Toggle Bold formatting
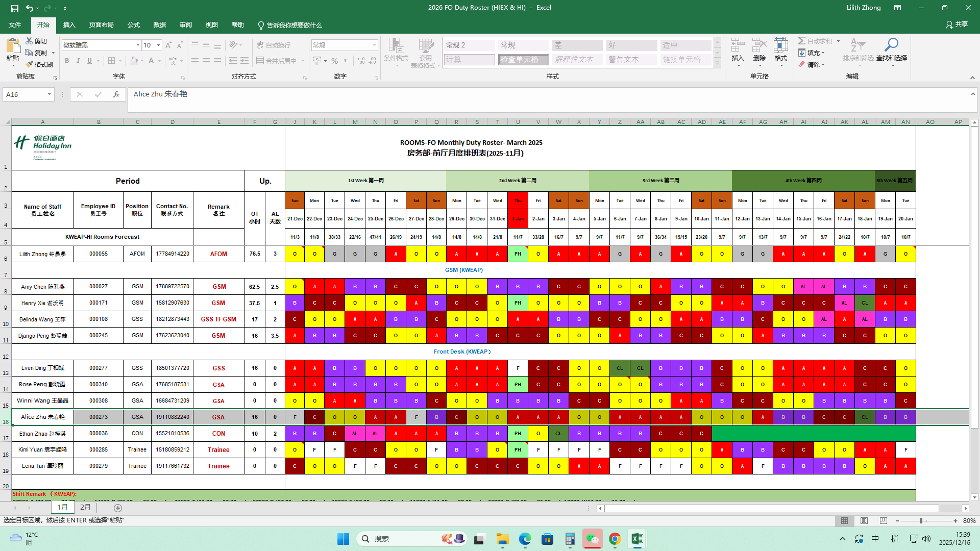The height and width of the screenshot is (551, 980). pyautogui.click(x=67, y=61)
